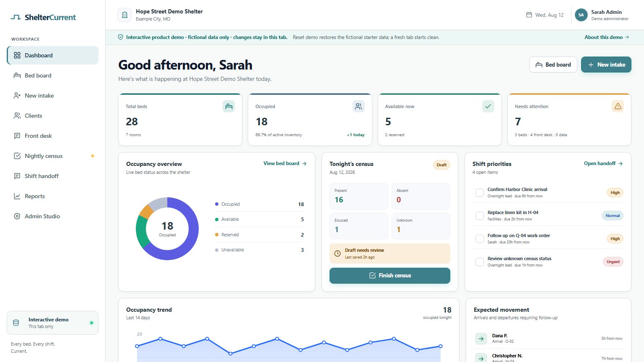Click the Shift handoff note icon
Screen dimensions: 644x362
17,176
